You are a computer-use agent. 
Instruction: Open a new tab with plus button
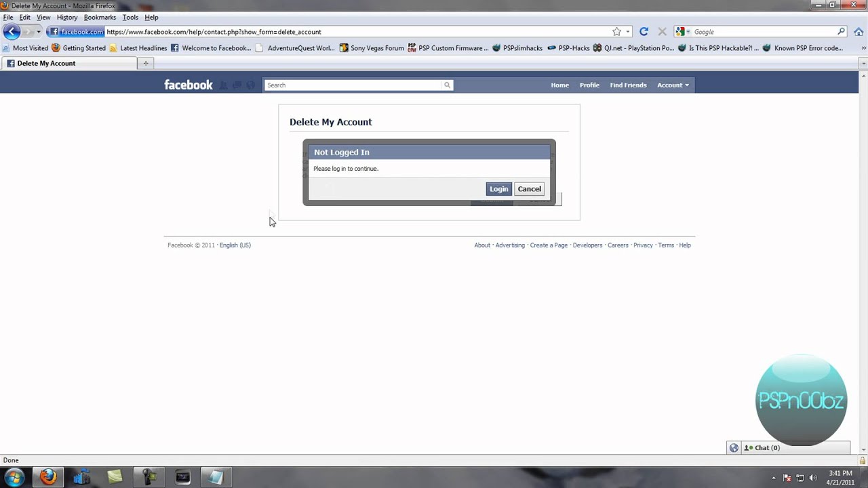pos(145,63)
